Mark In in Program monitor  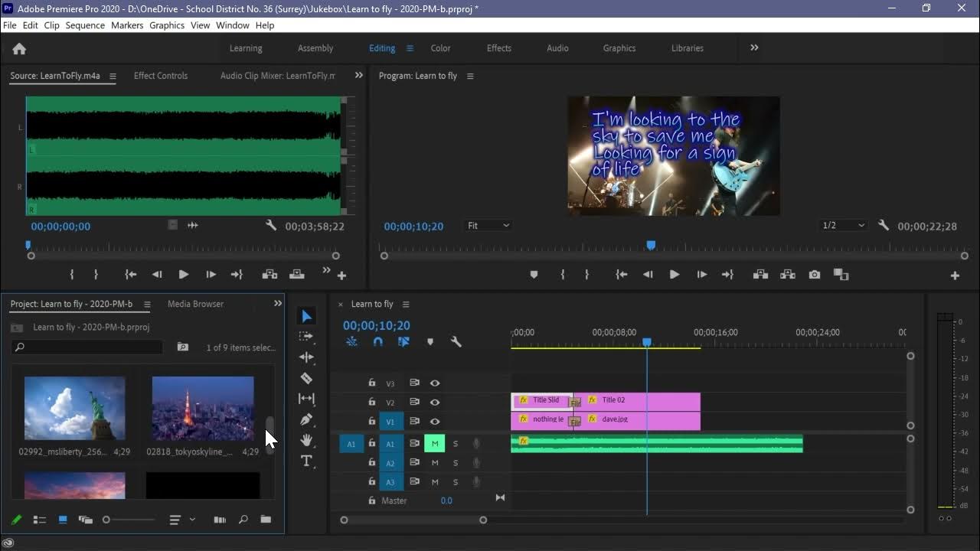pyautogui.click(x=563, y=275)
